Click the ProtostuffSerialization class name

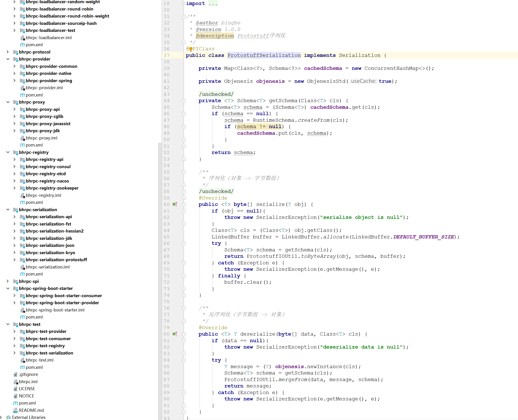tap(264, 56)
